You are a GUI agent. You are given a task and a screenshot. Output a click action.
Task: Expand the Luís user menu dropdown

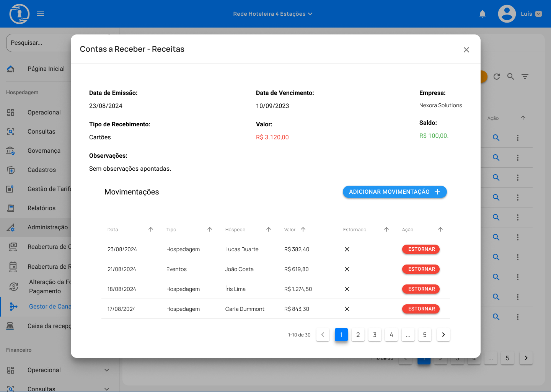(538, 14)
